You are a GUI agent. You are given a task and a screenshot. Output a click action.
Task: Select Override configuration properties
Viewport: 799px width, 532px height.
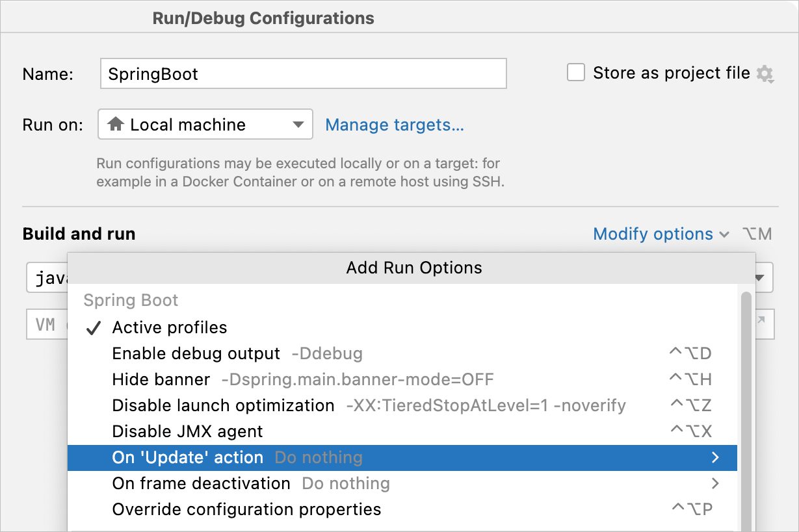click(247, 509)
